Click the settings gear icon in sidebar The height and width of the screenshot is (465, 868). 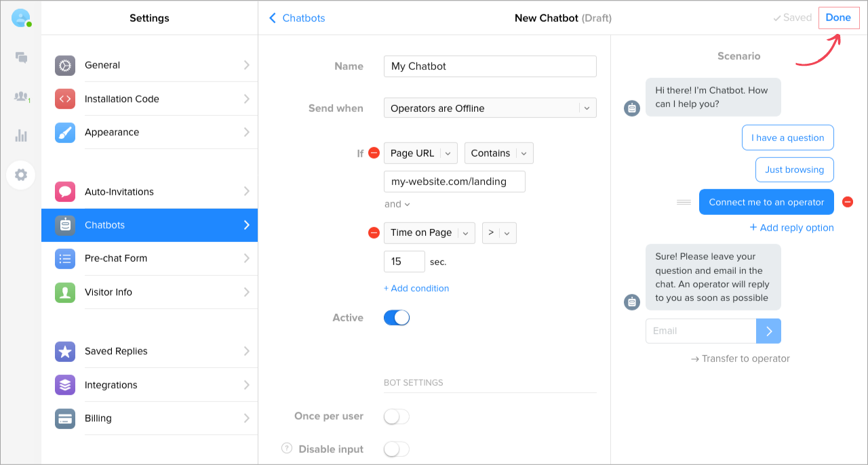[21, 175]
